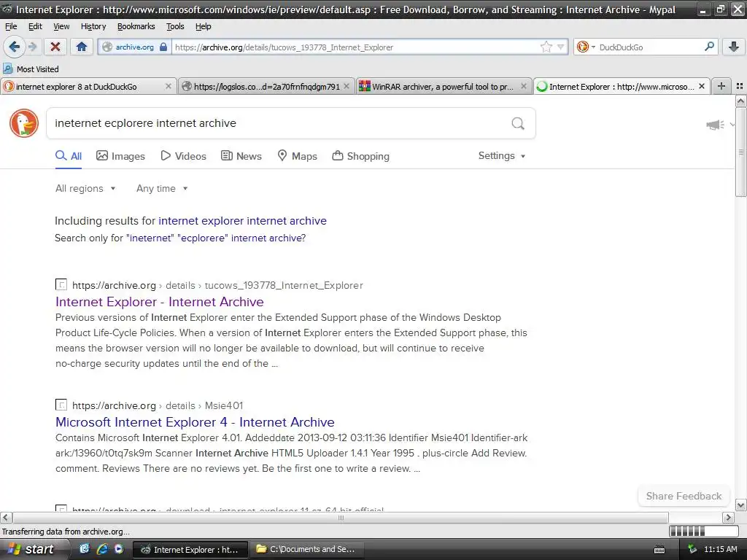This screenshot has height=560, width=747.
Task: Select the All results tab
Action: pyautogui.click(x=69, y=156)
